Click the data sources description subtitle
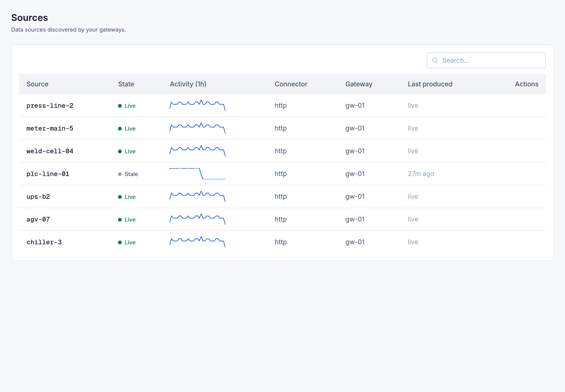The height and width of the screenshot is (392, 565). [69, 30]
